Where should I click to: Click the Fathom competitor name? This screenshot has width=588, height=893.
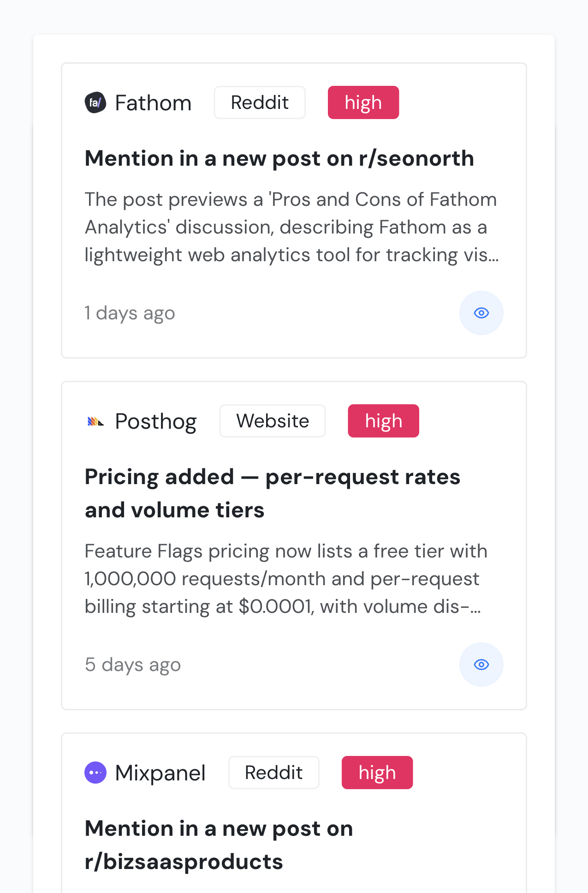[x=153, y=103]
